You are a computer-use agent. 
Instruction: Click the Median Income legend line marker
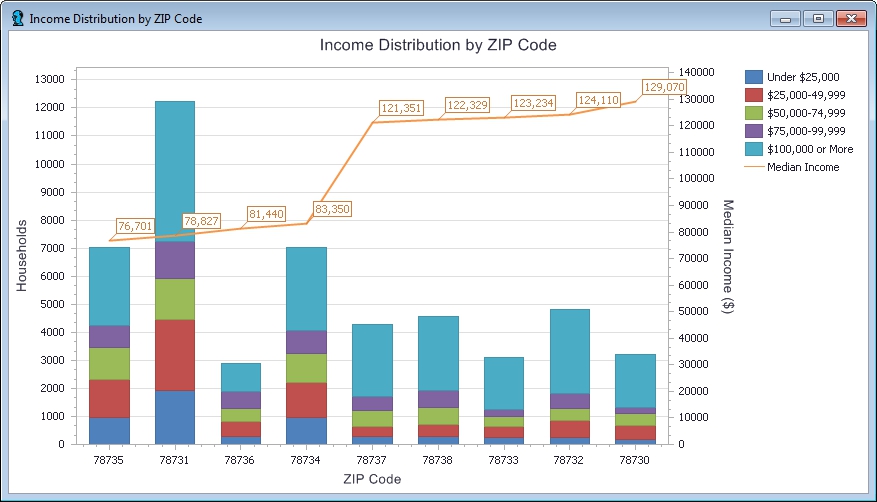coord(754,167)
